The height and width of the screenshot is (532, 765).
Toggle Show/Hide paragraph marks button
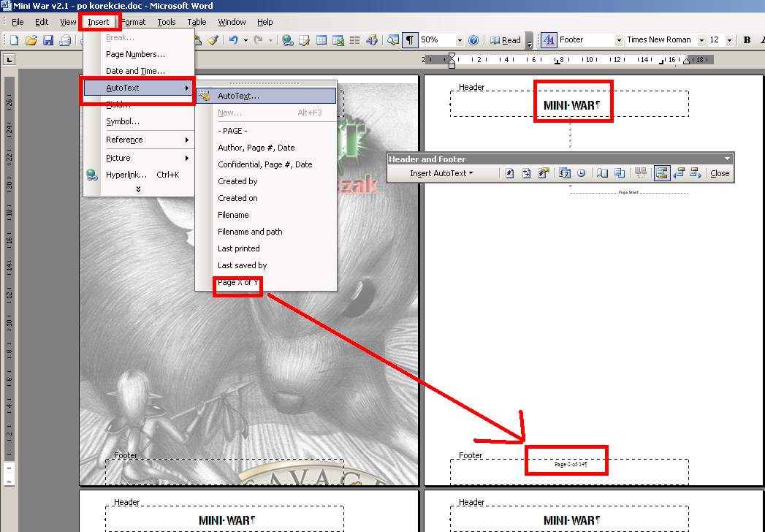[411, 40]
